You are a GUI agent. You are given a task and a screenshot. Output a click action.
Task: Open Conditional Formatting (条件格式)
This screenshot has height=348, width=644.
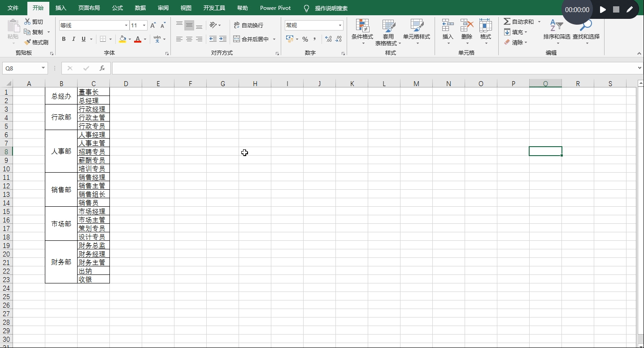click(362, 32)
